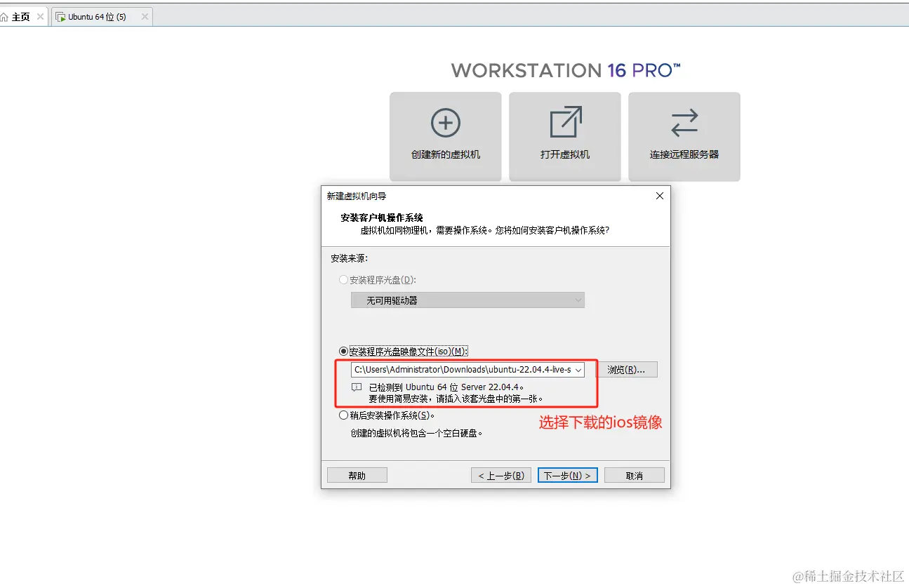Viewport: 909px width, 588px height.
Task: Select 稍后安装操作系统(S) radio option
Action: click(343, 415)
